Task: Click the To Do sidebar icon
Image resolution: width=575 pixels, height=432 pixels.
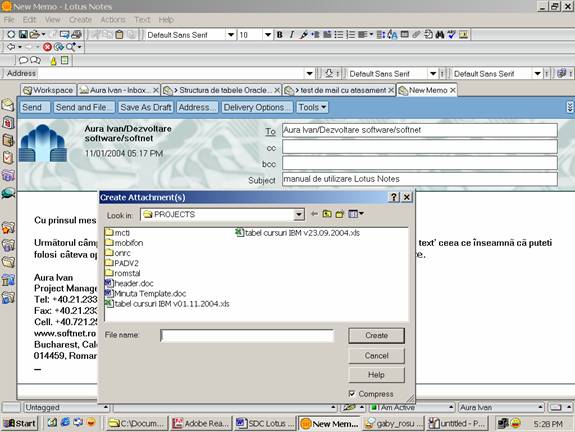Action: pyautogui.click(x=8, y=157)
